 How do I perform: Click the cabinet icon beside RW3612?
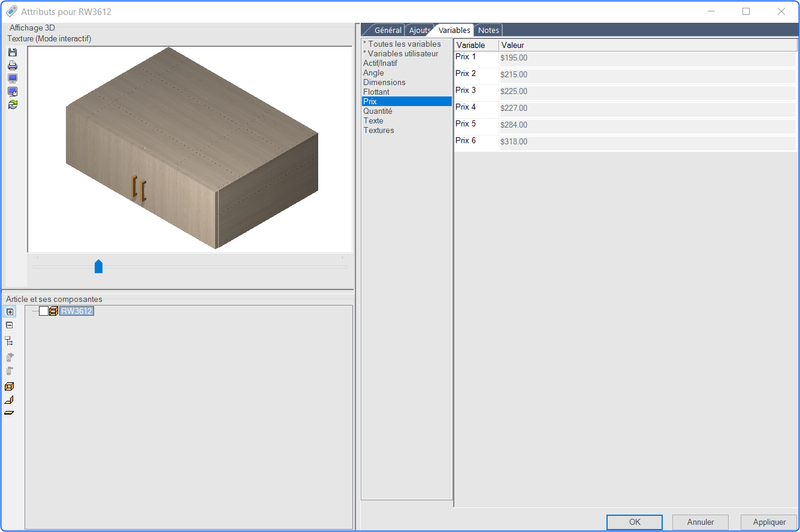[x=53, y=311]
